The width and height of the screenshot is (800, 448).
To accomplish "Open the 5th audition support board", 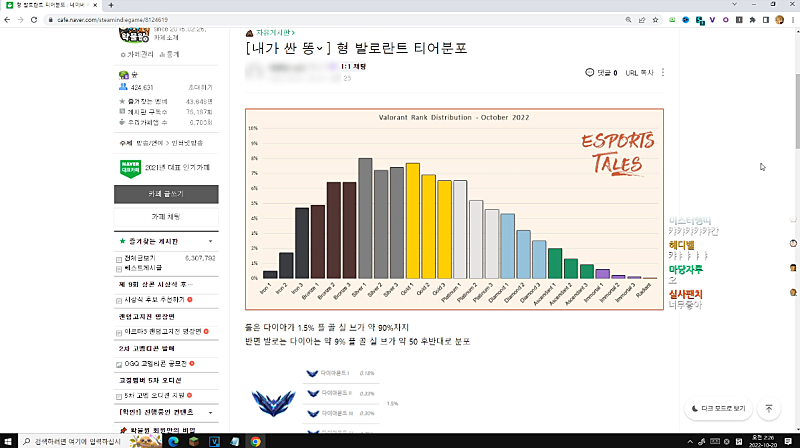I will coord(155,395).
